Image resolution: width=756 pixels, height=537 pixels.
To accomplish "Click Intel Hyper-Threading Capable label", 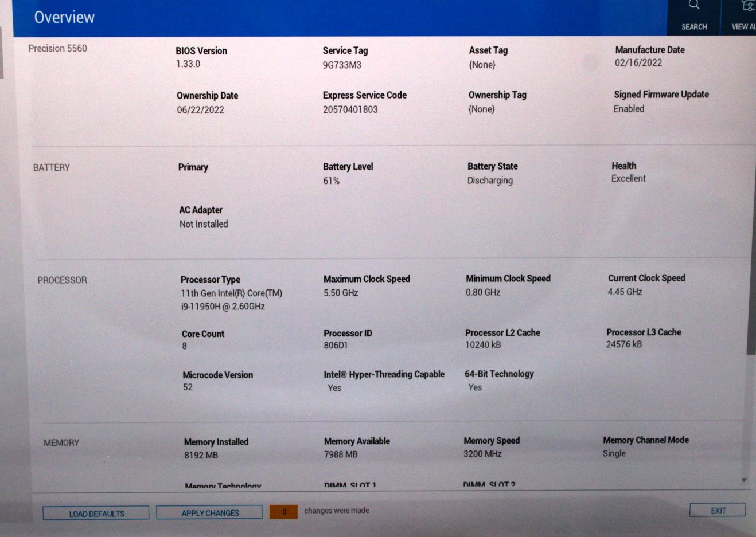I will (x=384, y=374).
